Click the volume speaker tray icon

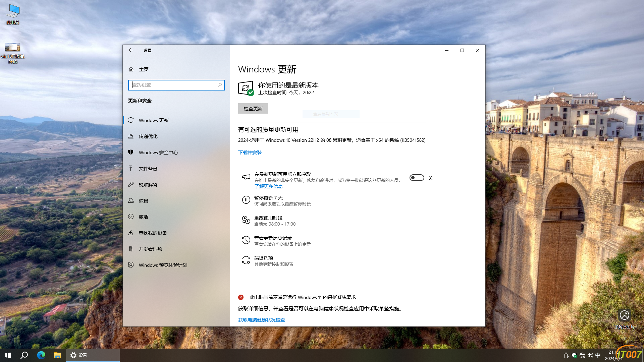pyautogui.click(x=590, y=355)
